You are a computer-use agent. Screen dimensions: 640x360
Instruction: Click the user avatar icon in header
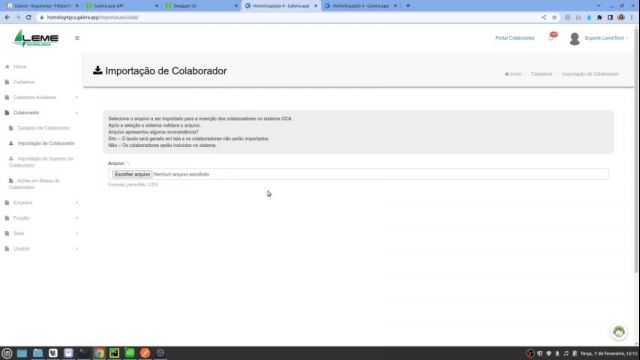click(575, 38)
